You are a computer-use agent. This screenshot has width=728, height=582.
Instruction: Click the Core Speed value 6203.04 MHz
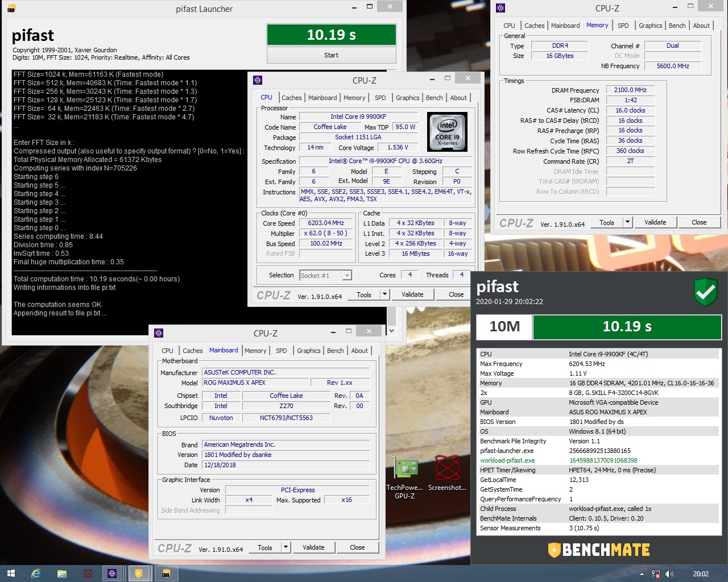(x=326, y=223)
